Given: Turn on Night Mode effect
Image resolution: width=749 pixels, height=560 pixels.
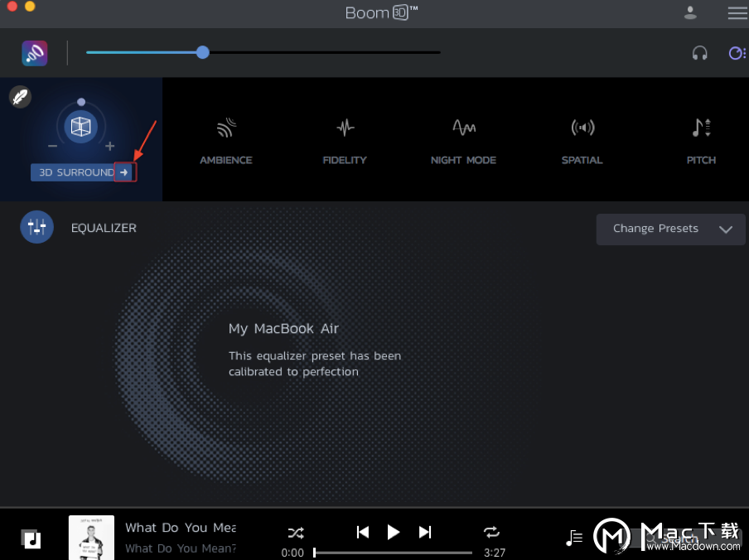Looking at the screenshot, I should 463,142.
